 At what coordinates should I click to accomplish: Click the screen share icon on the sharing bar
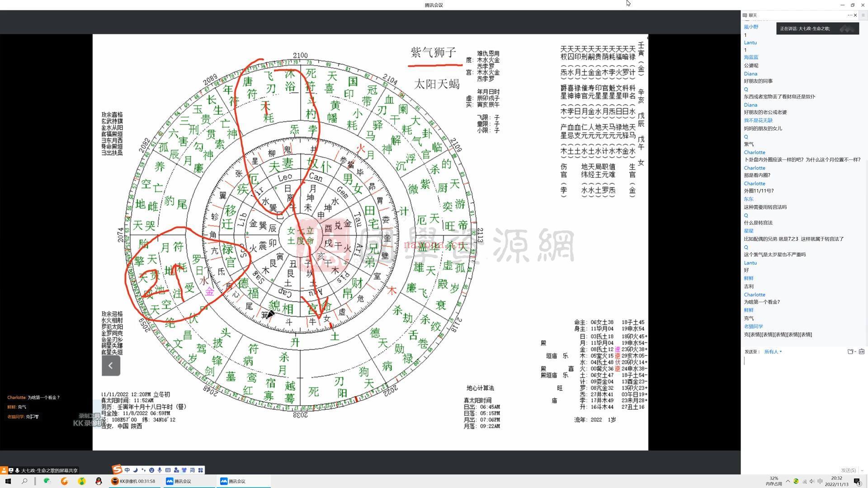(11, 470)
